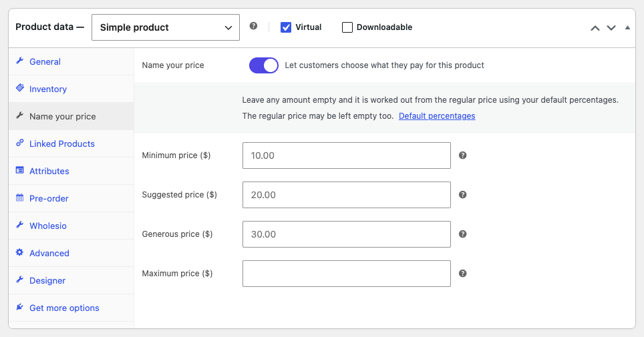This screenshot has height=337, width=644.
Task: Click the empty Maximum price field
Action: pyautogui.click(x=347, y=274)
